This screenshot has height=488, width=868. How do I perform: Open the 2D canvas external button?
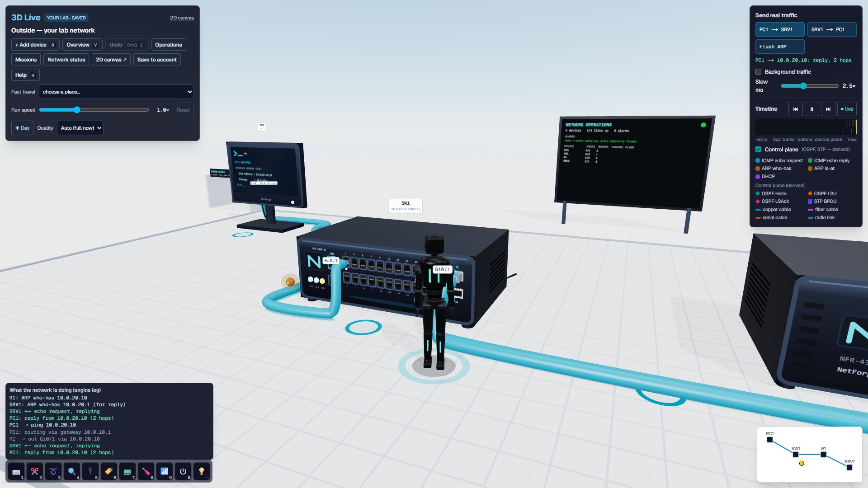pyautogui.click(x=111, y=60)
